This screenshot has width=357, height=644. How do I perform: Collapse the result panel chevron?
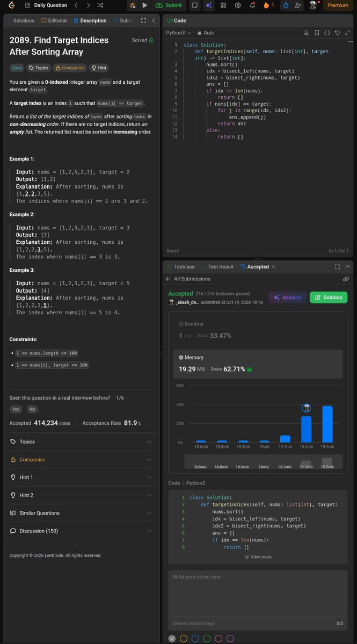pyautogui.click(x=347, y=266)
